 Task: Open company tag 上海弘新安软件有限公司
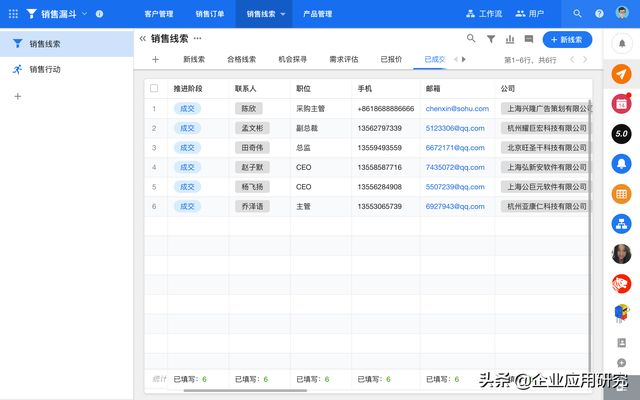click(x=546, y=167)
